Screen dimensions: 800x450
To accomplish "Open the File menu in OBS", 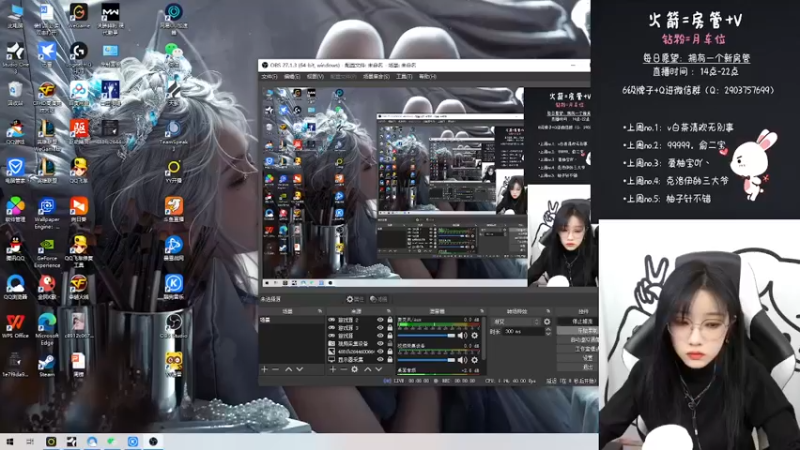I will pyautogui.click(x=269, y=77).
